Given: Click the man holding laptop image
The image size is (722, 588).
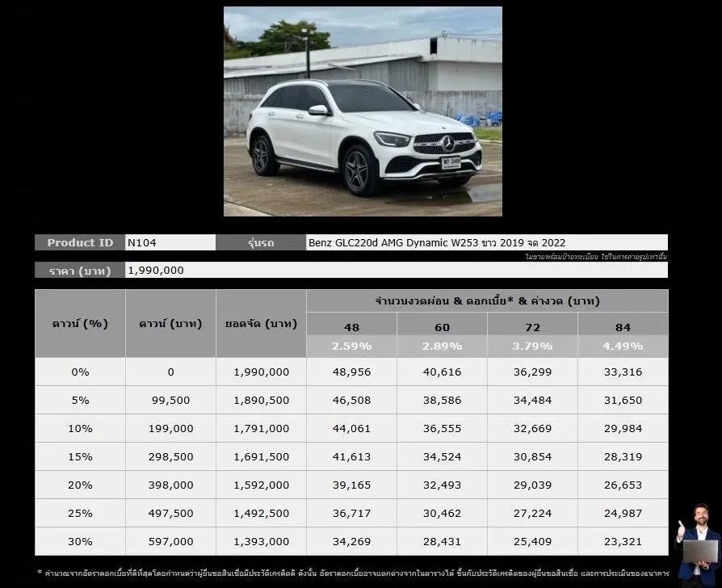Looking at the screenshot, I should (699, 545).
